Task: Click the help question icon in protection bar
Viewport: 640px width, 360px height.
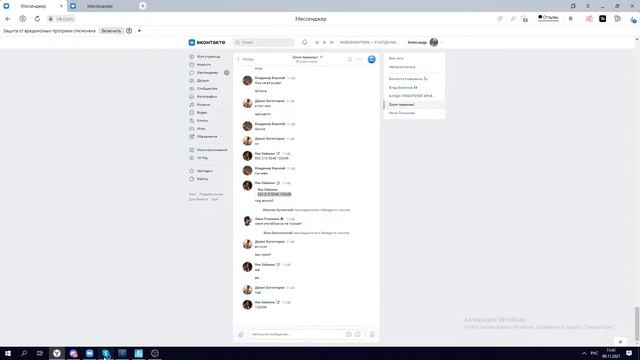Action: click(x=129, y=31)
